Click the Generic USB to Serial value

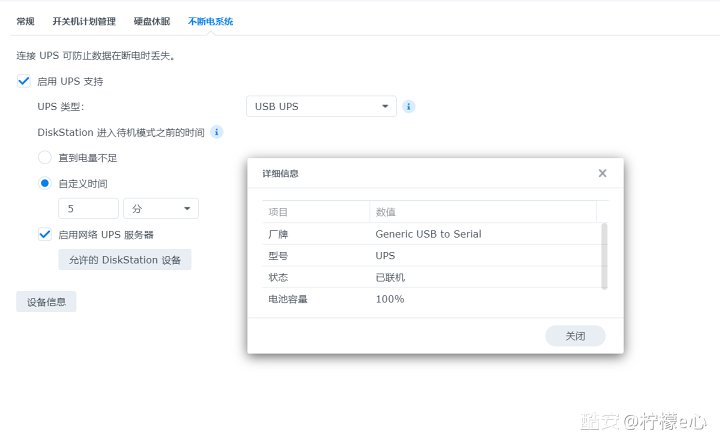click(428, 234)
